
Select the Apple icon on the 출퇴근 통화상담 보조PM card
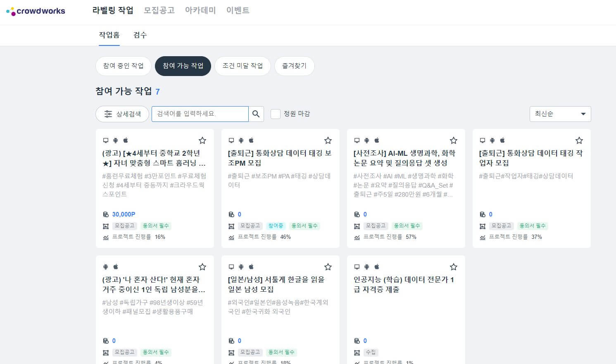251,140
